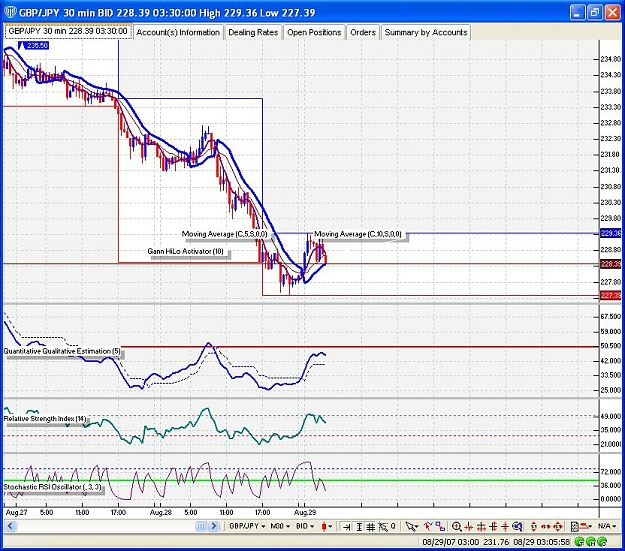Click the 08/29/07 03:00 status bar entry
625x551 pixels.
click(450, 542)
